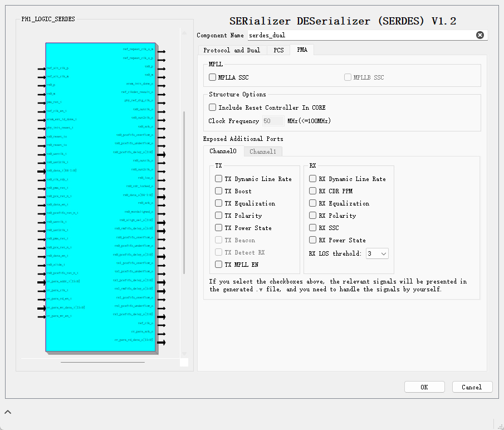Check the RX Equalization option

(x=313, y=203)
